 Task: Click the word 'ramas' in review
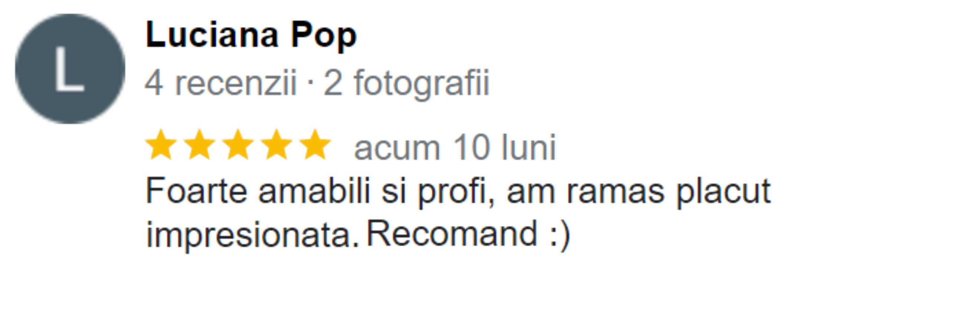point(615,192)
